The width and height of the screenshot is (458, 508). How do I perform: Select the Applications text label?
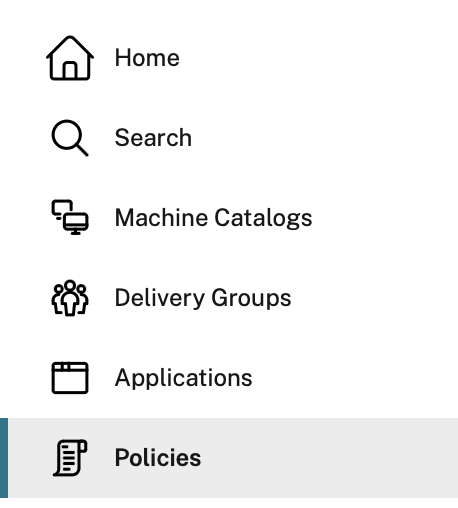click(183, 378)
